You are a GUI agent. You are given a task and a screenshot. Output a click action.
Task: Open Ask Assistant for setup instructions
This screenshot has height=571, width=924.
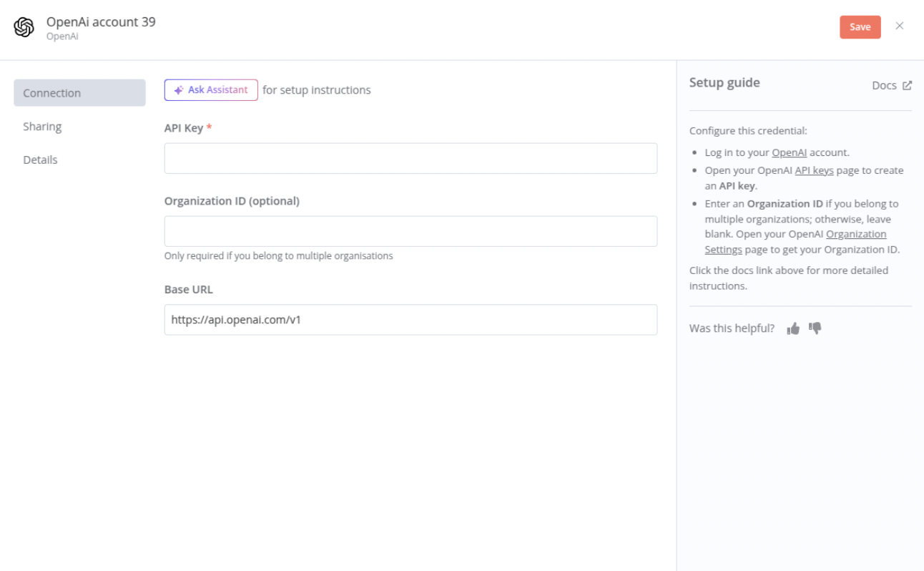(x=211, y=89)
